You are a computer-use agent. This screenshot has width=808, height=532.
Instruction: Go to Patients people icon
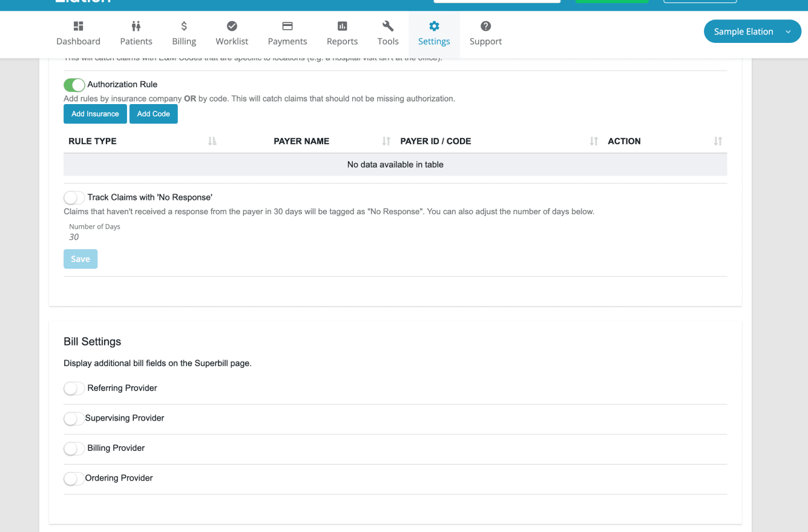(x=136, y=26)
